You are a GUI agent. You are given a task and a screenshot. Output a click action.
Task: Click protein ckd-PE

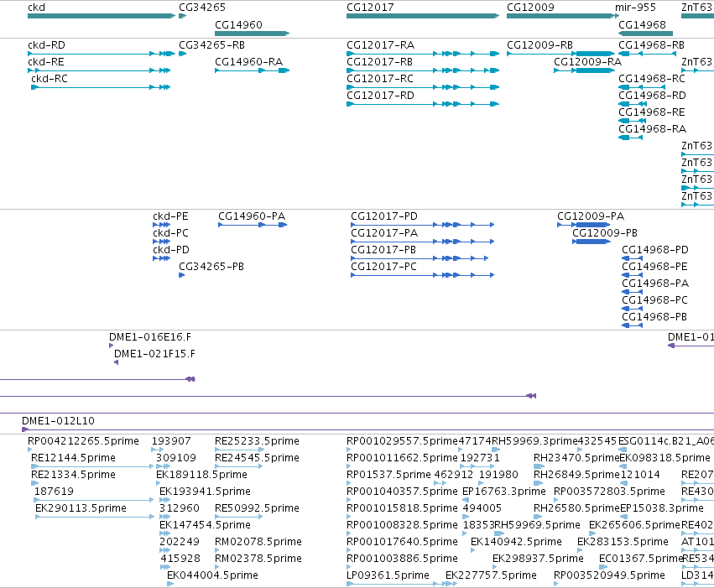click(170, 216)
